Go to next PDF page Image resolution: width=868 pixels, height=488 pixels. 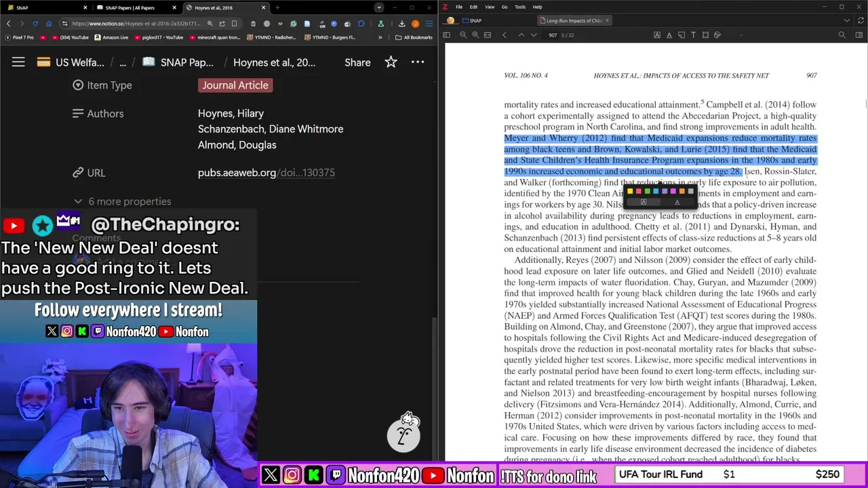pyautogui.click(x=534, y=35)
